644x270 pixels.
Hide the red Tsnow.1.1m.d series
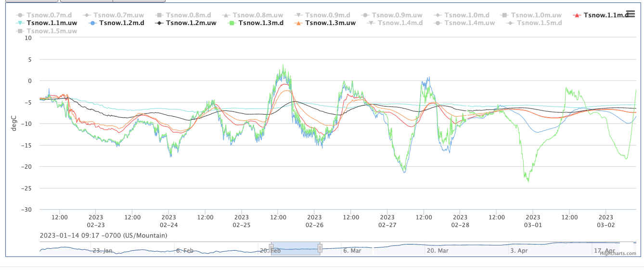[x=605, y=15]
